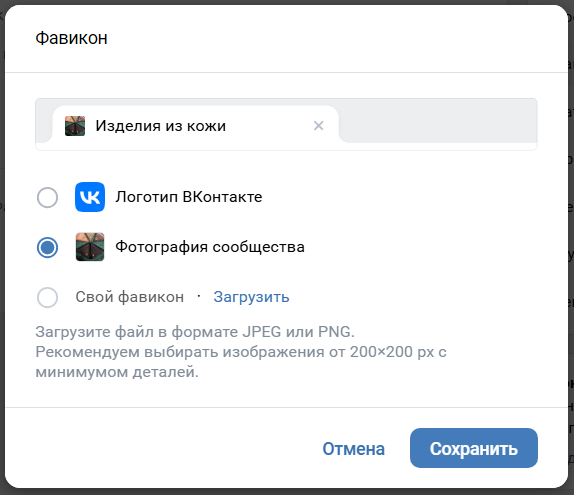Click the Свой фавикон label text
The height and width of the screenshot is (495, 574).
[130, 297]
